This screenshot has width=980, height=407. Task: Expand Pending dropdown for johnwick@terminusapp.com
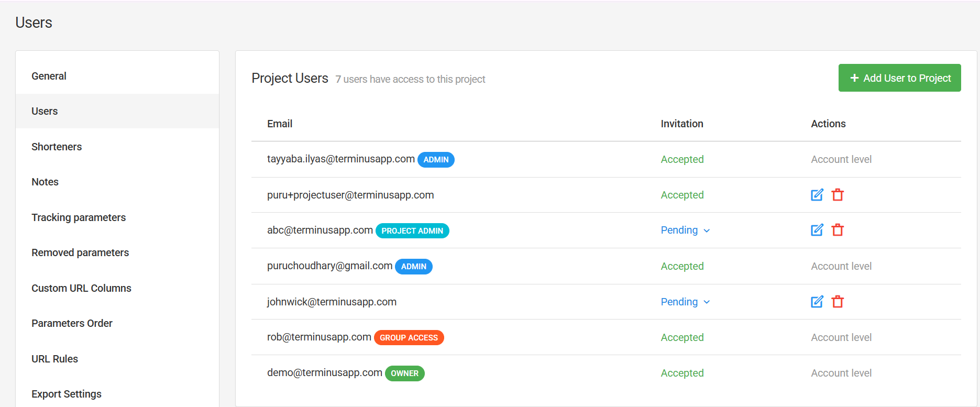[x=685, y=302]
